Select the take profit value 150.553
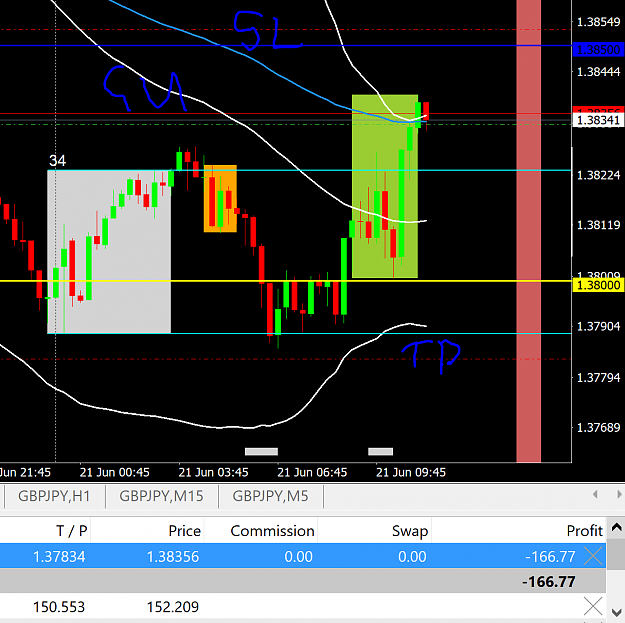Screen dimensions: 625x623 point(59,607)
